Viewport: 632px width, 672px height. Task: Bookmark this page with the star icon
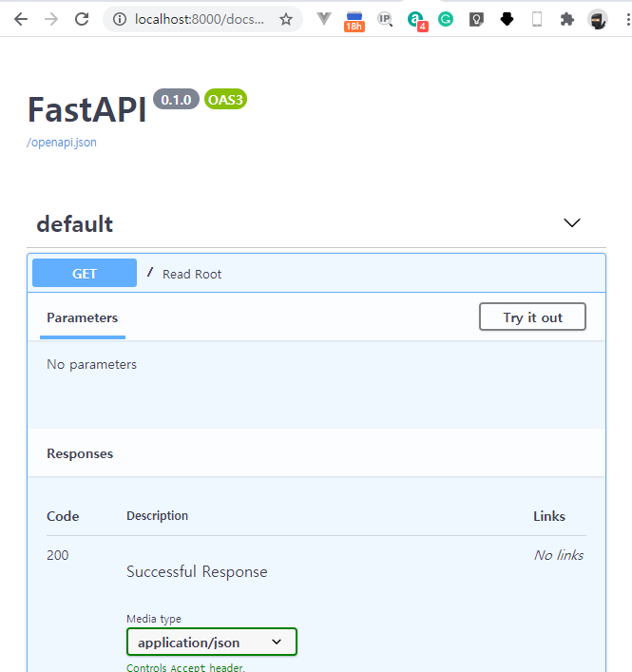pyautogui.click(x=286, y=19)
